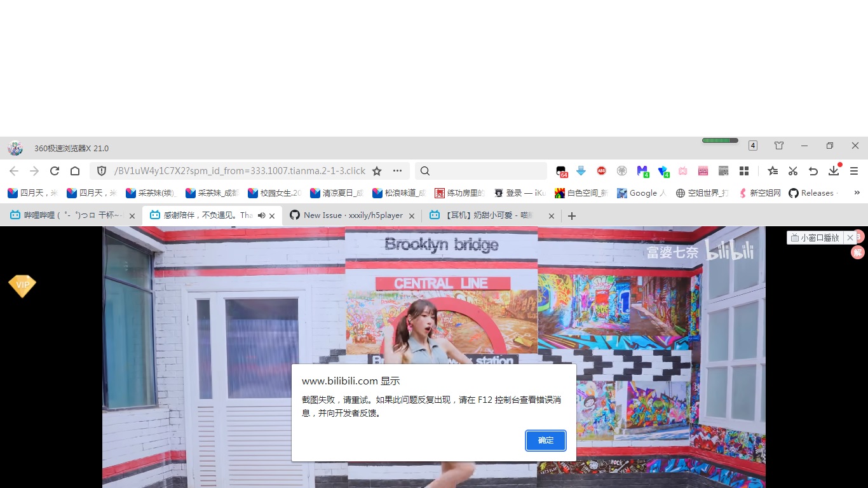Enable 小窗口播放 mini-player mode
This screenshot has width=868, height=488.
(x=817, y=237)
